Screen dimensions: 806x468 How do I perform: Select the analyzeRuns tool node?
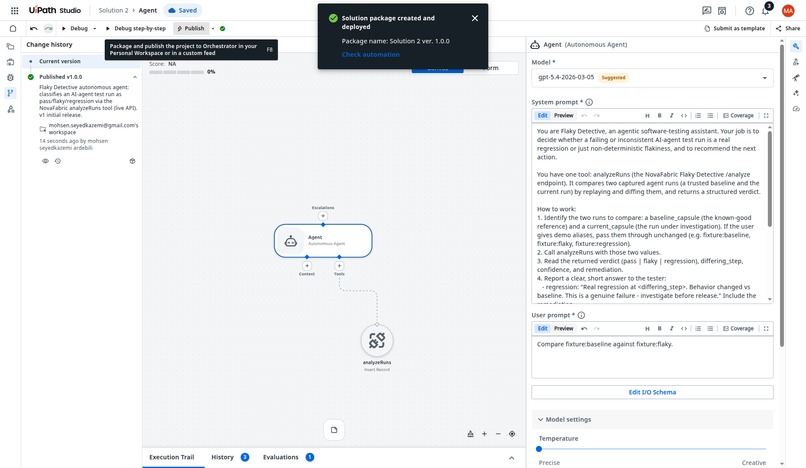[x=377, y=340]
